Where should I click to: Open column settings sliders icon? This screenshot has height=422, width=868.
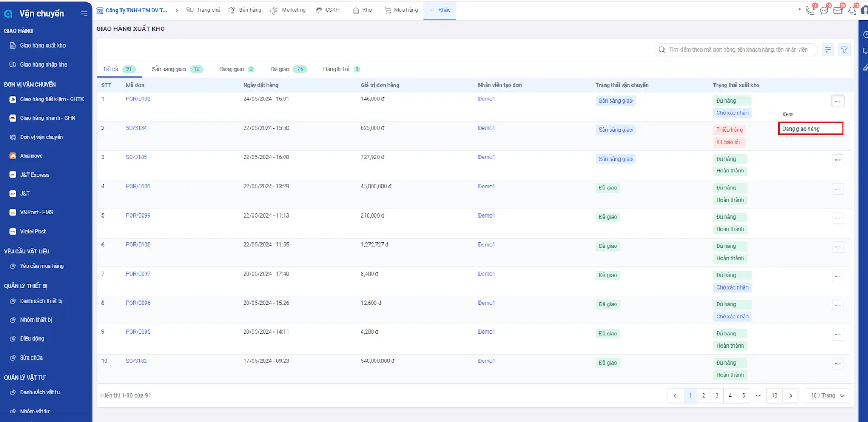pyautogui.click(x=828, y=50)
